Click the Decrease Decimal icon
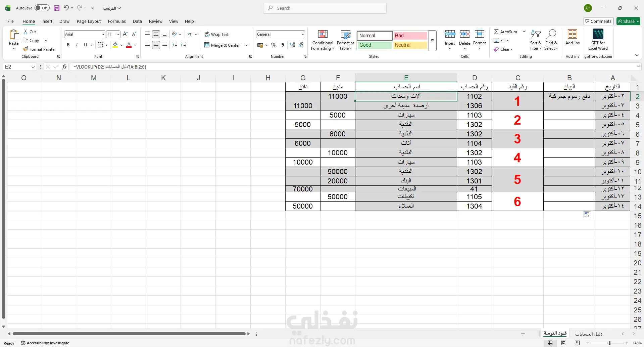644x347 pixels. 301,45
